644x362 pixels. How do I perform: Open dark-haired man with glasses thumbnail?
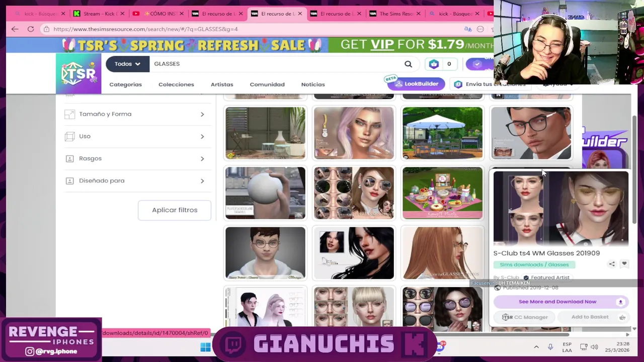coord(531,133)
